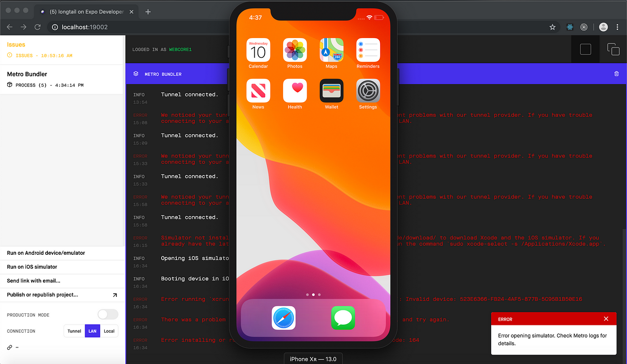This screenshot has width=627, height=364.
Task: Tap the News app icon
Action: pyautogui.click(x=258, y=90)
